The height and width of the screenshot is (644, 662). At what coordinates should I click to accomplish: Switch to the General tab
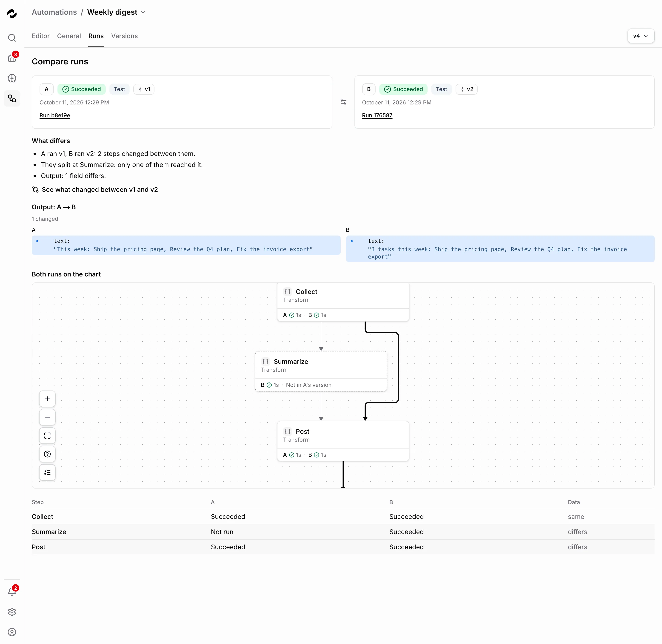point(69,36)
